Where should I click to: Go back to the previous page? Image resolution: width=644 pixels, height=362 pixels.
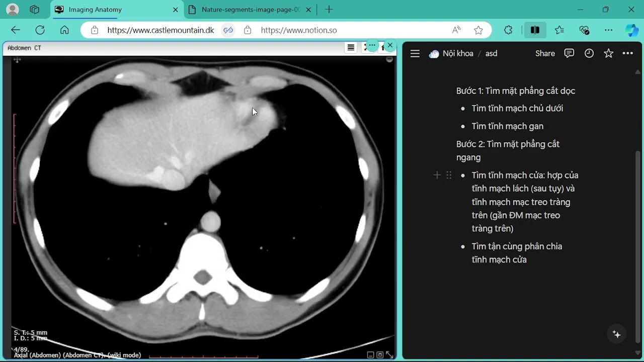pos(16,30)
